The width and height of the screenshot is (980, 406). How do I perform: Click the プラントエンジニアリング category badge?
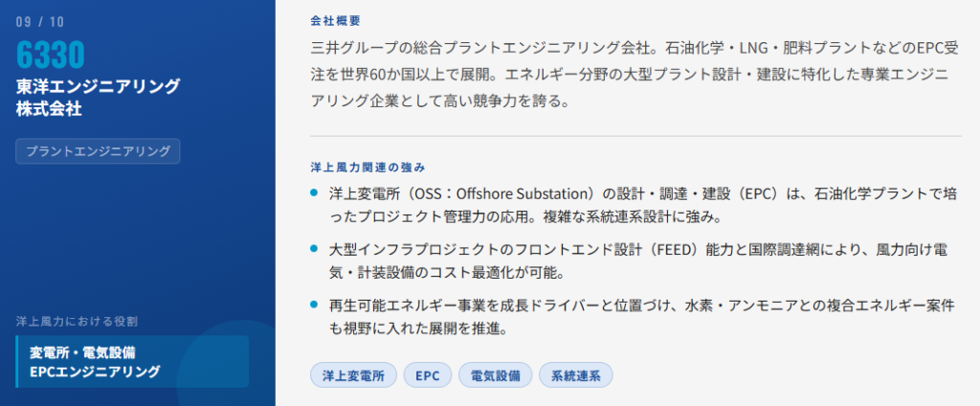click(x=98, y=151)
